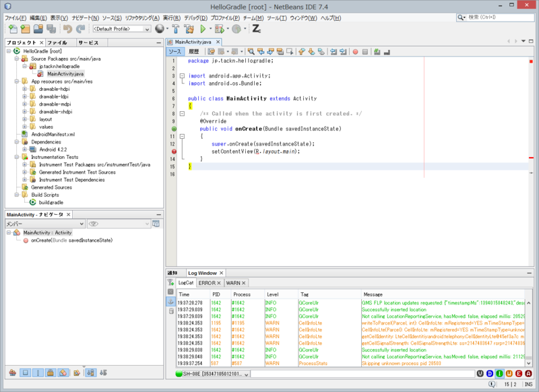Click the Next Bookmark icon

[311, 52]
